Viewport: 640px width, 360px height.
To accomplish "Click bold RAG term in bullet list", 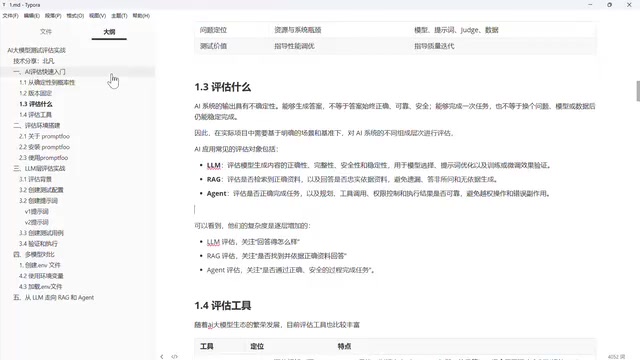I will 213,179.
